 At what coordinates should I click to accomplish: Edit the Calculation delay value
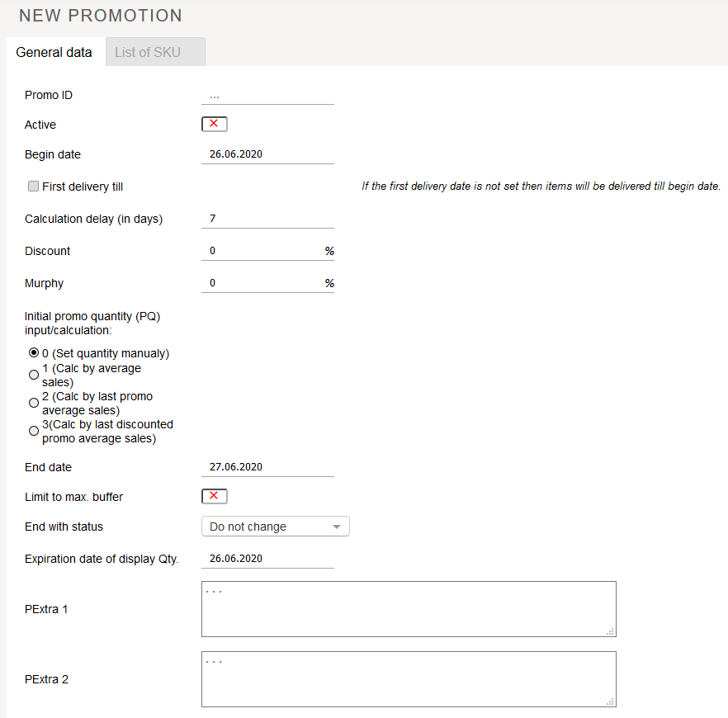[x=267, y=219]
